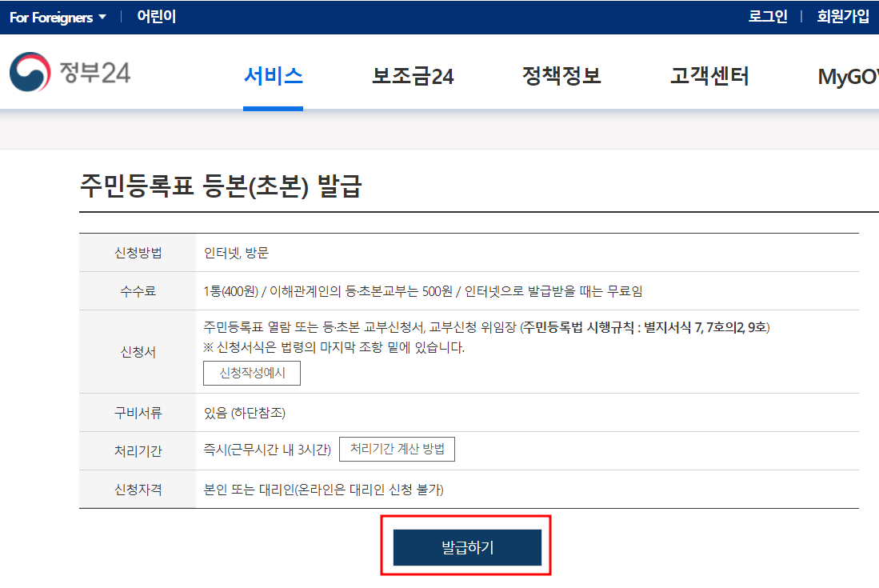Go to the 고객센터 tab
Image resolution: width=879 pixels, height=588 pixels.
pos(708,74)
